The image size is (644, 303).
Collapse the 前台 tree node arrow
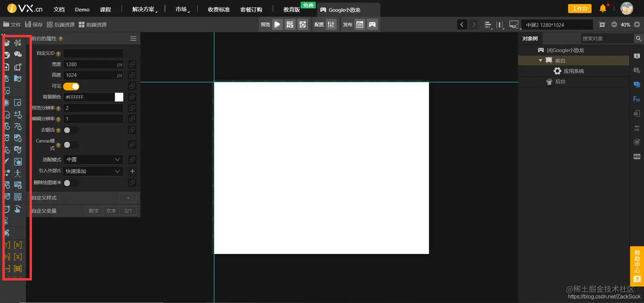(x=540, y=61)
